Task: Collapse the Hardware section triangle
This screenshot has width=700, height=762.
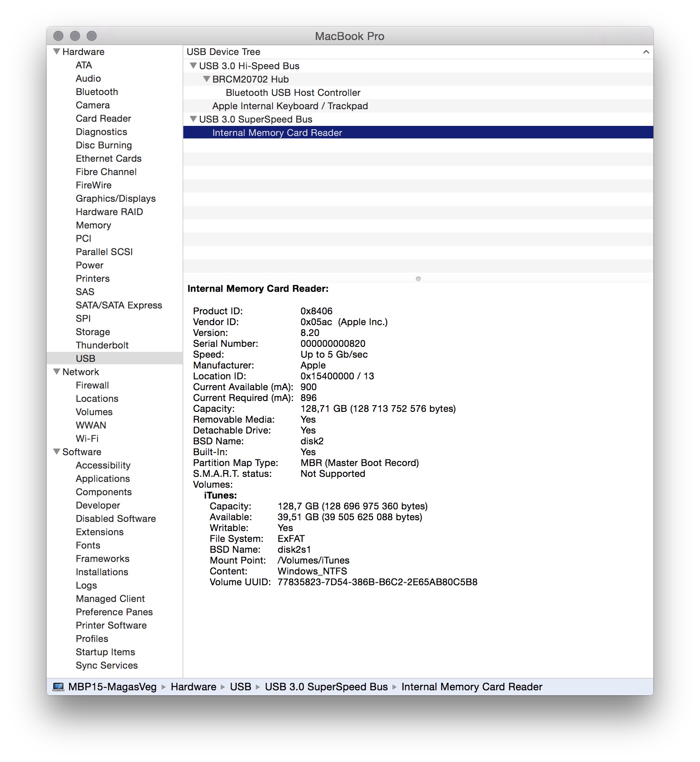Action: tap(57, 52)
